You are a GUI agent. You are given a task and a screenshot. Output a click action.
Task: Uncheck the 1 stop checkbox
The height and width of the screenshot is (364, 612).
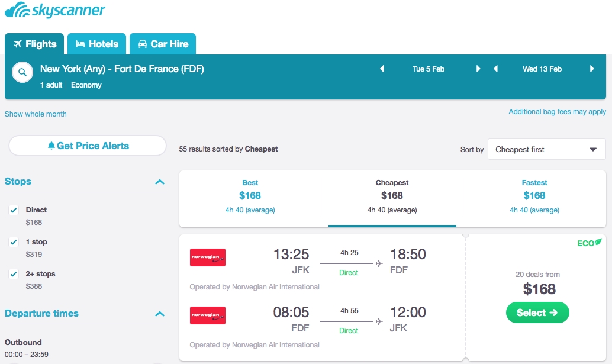(x=14, y=242)
